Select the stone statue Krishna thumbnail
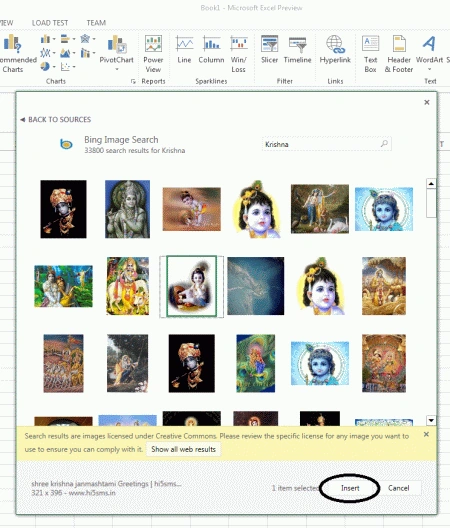The width and height of the screenshot is (450, 528). 127,209
